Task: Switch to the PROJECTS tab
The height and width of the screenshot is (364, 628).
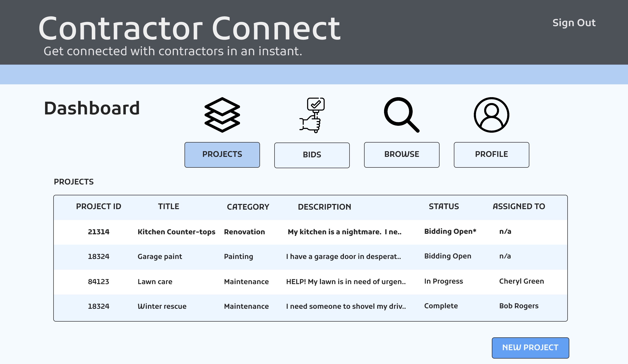Action: (x=222, y=155)
